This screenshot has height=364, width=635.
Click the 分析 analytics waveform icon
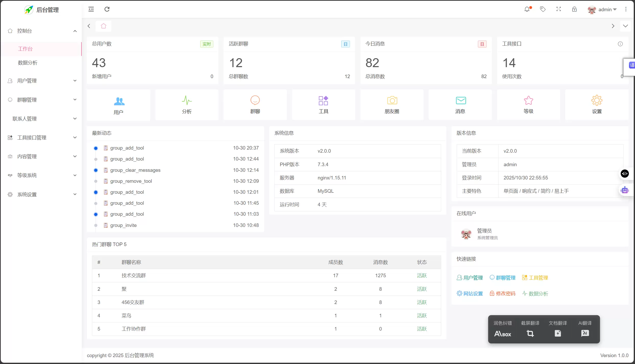187,105
